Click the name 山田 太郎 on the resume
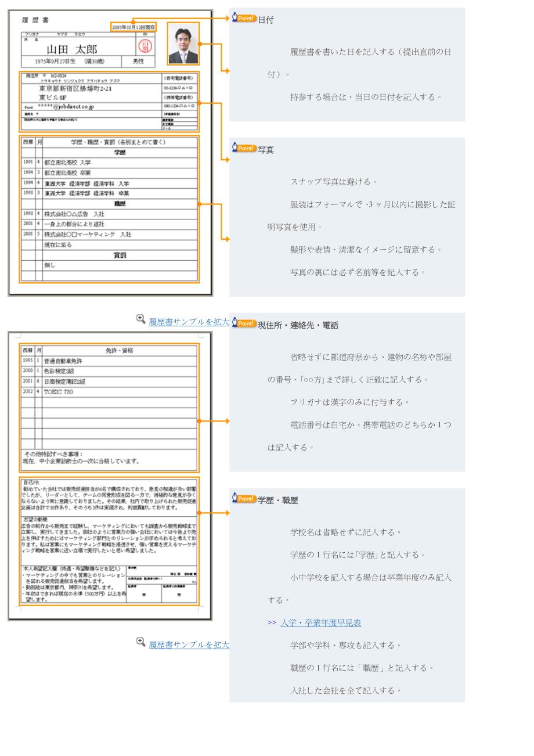 pos(72,49)
